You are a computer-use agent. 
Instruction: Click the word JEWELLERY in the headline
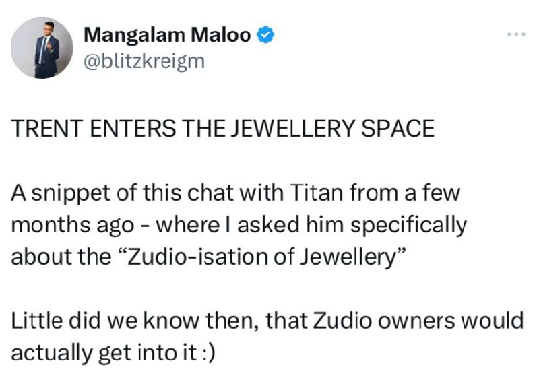coord(292,129)
